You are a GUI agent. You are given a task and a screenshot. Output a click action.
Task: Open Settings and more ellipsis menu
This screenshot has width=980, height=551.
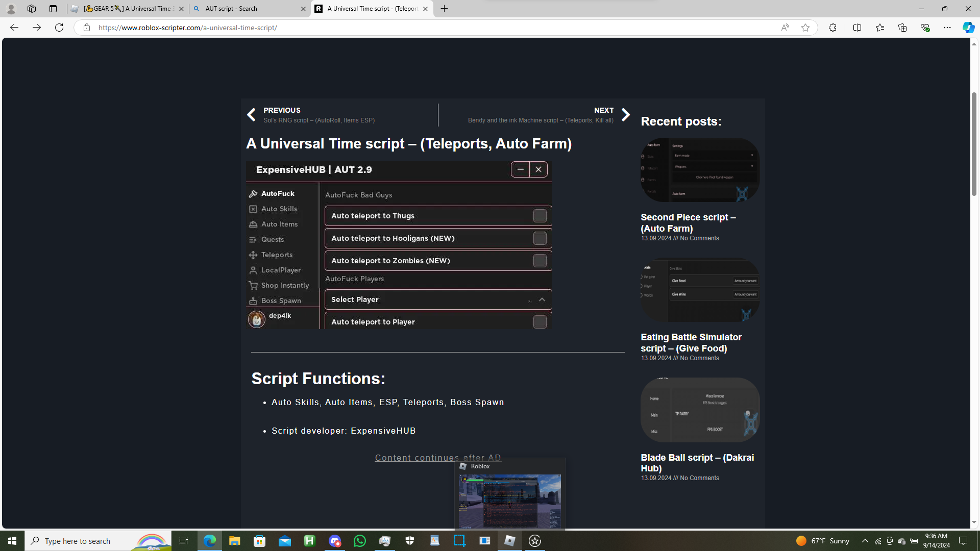(x=947, y=28)
